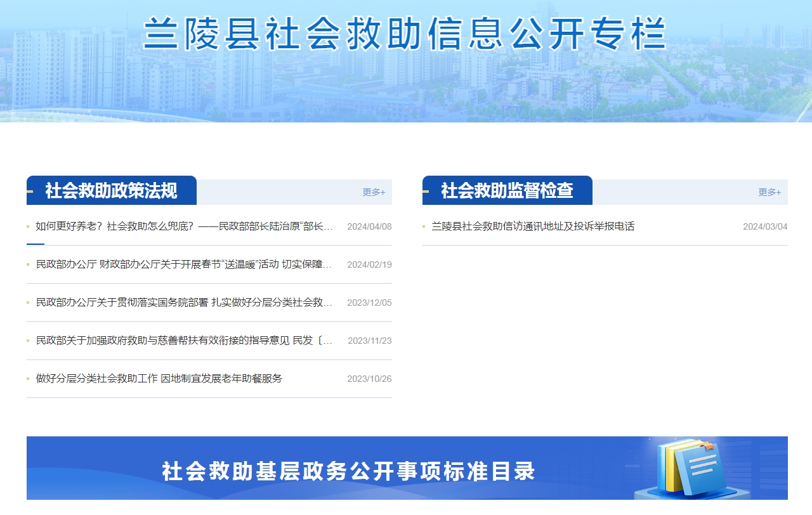Click the 社会救助基层政务公开事项标准目录 banner

407,468
